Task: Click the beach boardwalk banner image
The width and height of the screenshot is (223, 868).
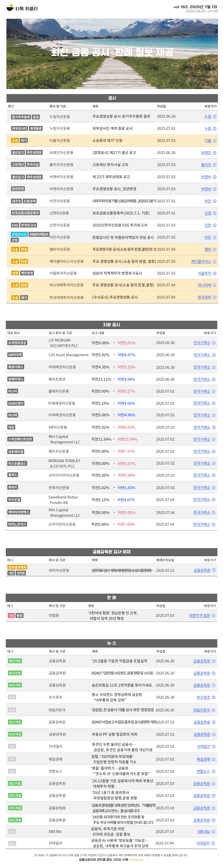Action: pyautogui.click(x=112, y=54)
